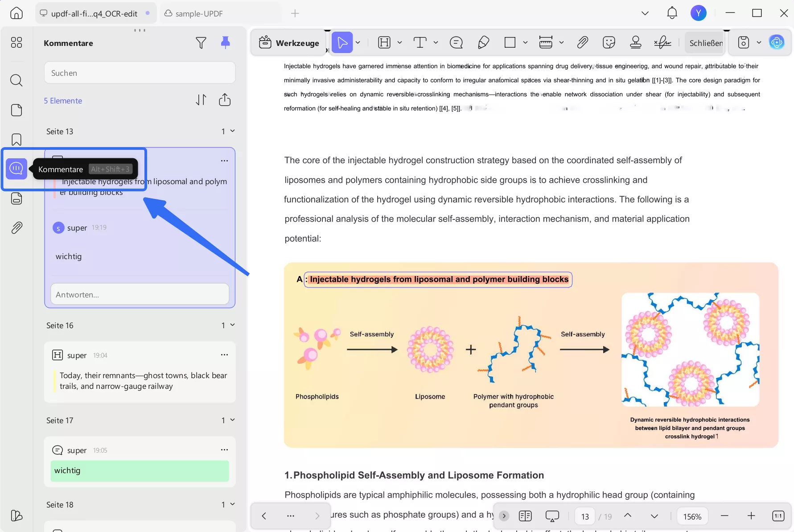Image resolution: width=794 pixels, height=532 pixels.
Task: Click the 156% zoom level field
Action: pos(692,516)
